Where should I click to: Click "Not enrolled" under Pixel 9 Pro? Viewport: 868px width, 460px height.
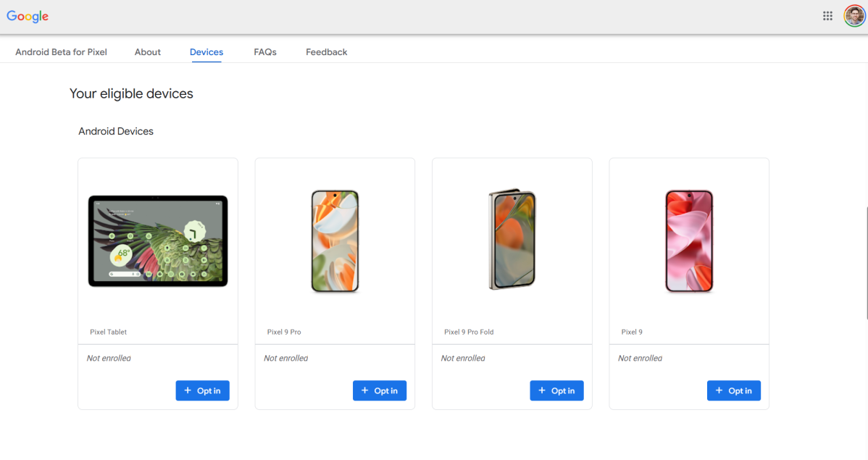(285, 358)
